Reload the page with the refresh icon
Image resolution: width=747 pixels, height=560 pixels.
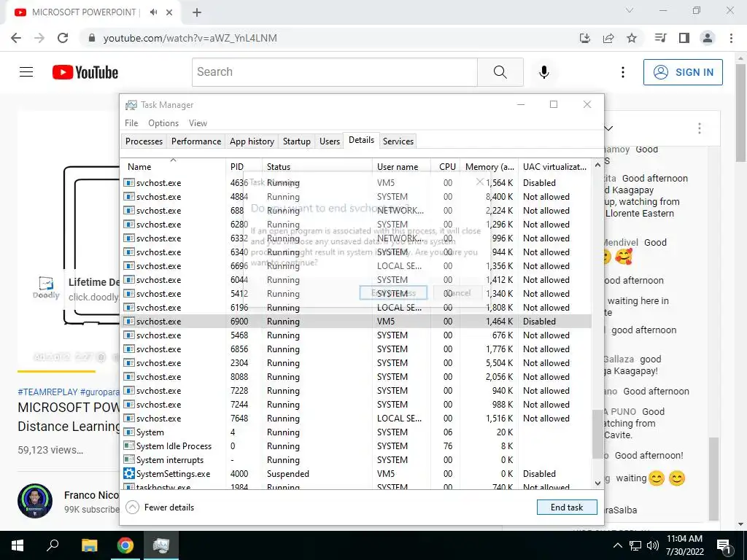point(63,38)
